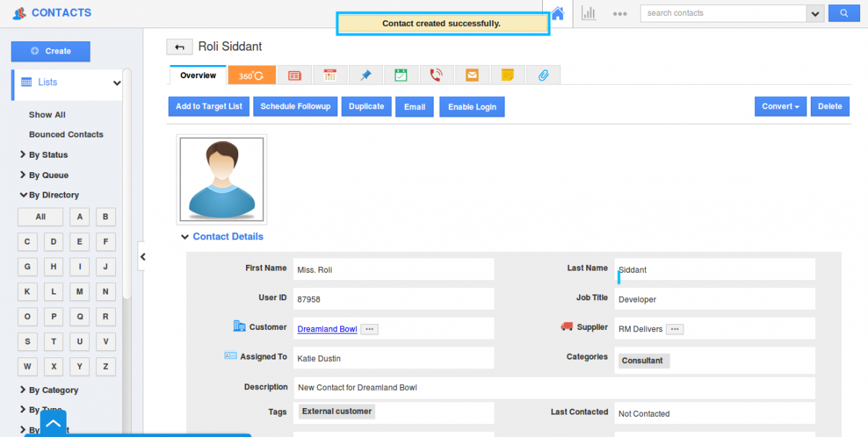
Task: Open the search contacts dropdown arrow
Action: (815, 13)
